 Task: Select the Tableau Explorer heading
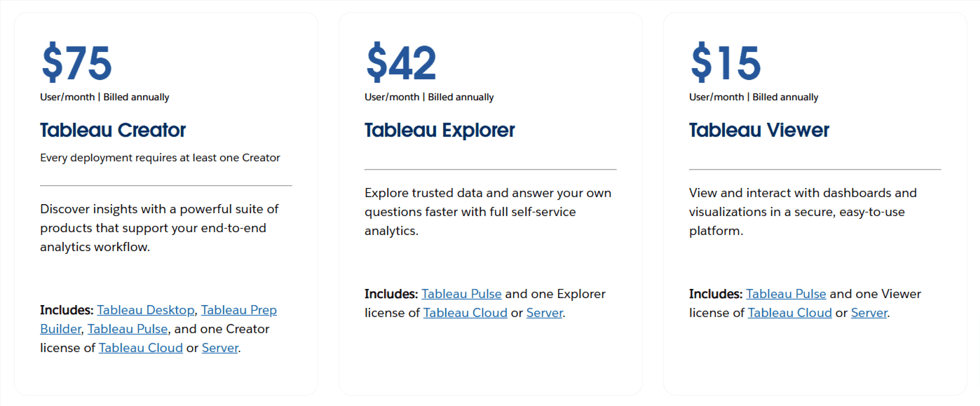[x=440, y=130]
